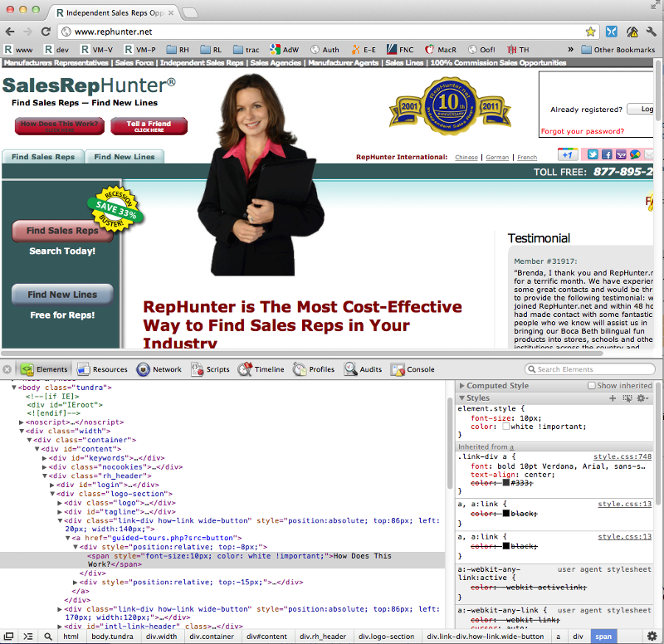The image size is (664, 644).
Task: Open the Styles gear options menu
Action: [x=642, y=398]
